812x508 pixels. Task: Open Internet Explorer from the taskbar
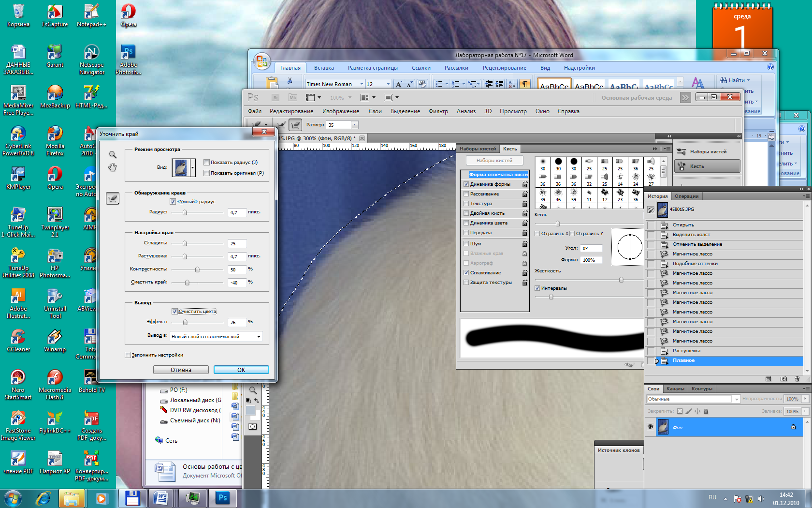click(43, 498)
